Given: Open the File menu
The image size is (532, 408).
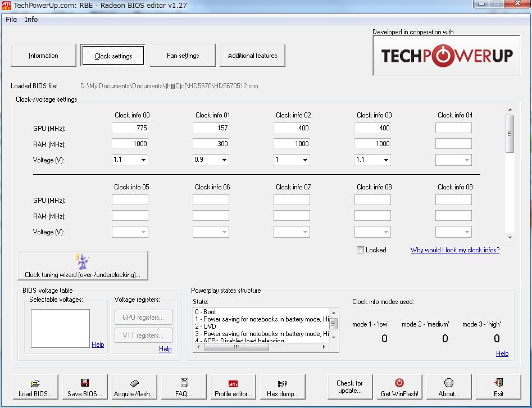Looking at the screenshot, I should pyautogui.click(x=11, y=19).
